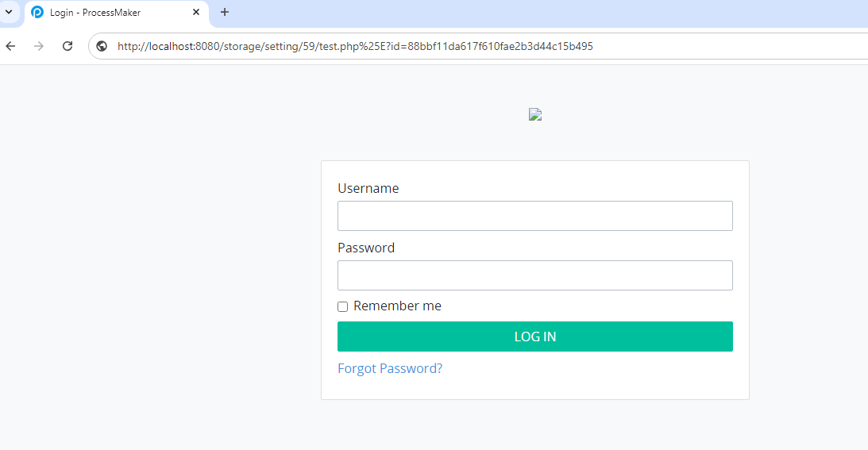Click the Password label text
Image resolution: width=868 pixels, height=450 pixels.
tap(366, 248)
